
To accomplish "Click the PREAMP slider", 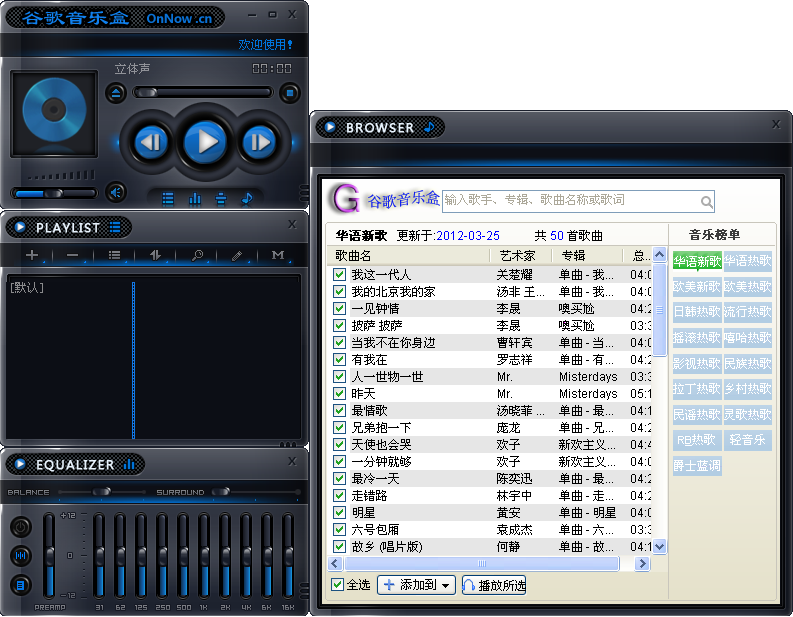I will (50, 555).
